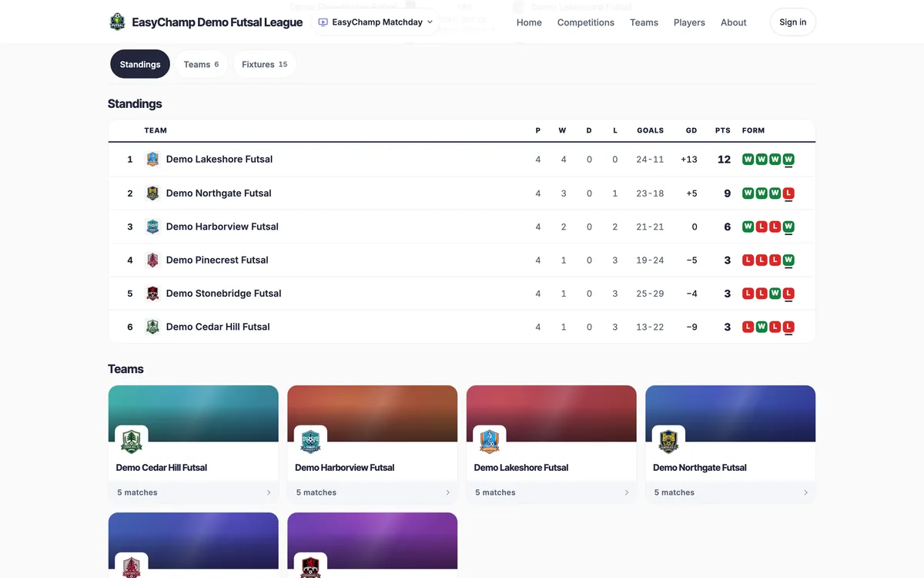Open Demo Pinecrest Futsal team name in standings
Image resolution: width=924 pixels, height=578 pixels.
tap(217, 260)
